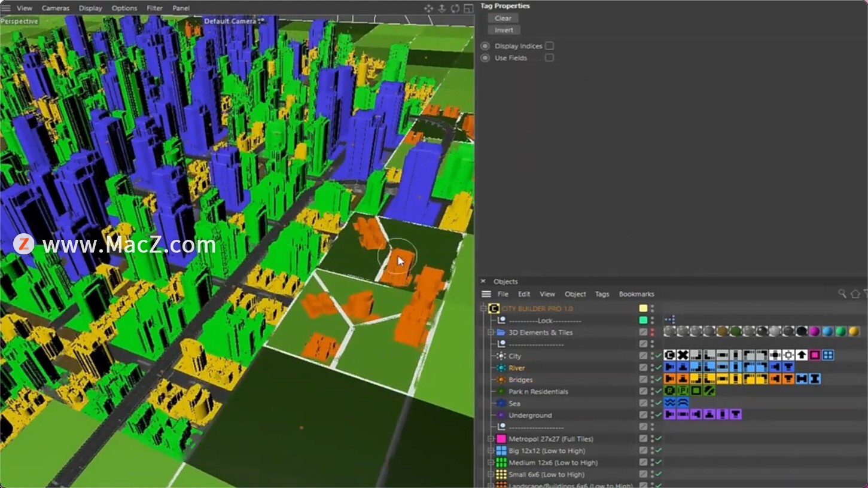
Task: Click the first gray material sphere thumbnail
Action: (668, 331)
